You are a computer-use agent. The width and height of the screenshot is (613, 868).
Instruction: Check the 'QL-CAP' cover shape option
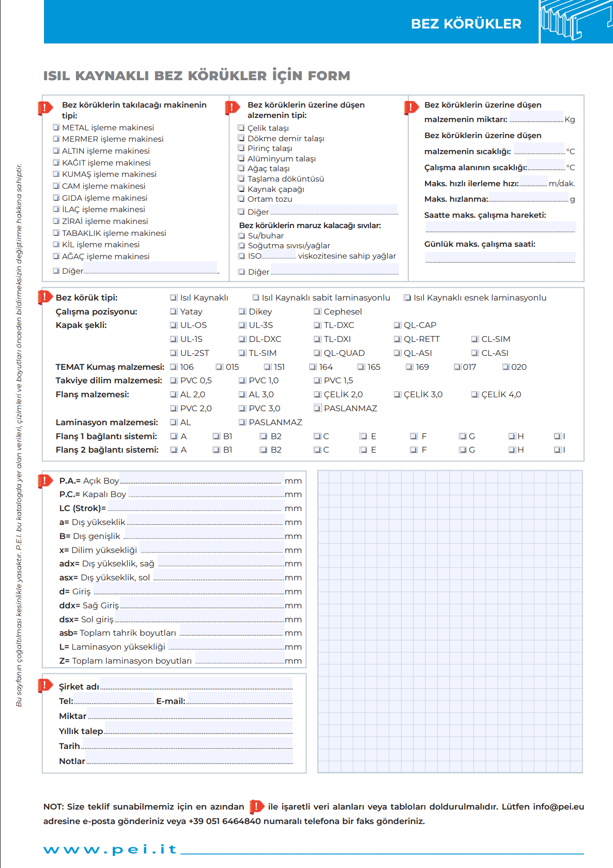coord(397,325)
